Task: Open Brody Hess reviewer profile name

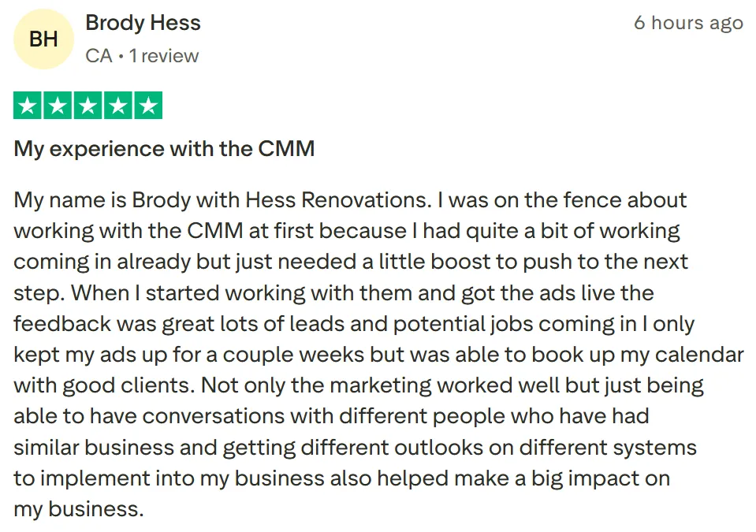Action: point(143,23)
